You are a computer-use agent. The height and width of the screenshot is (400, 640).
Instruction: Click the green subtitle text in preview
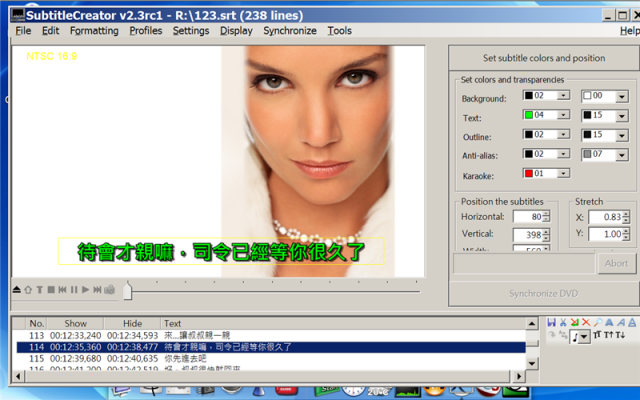coord(221,252)
